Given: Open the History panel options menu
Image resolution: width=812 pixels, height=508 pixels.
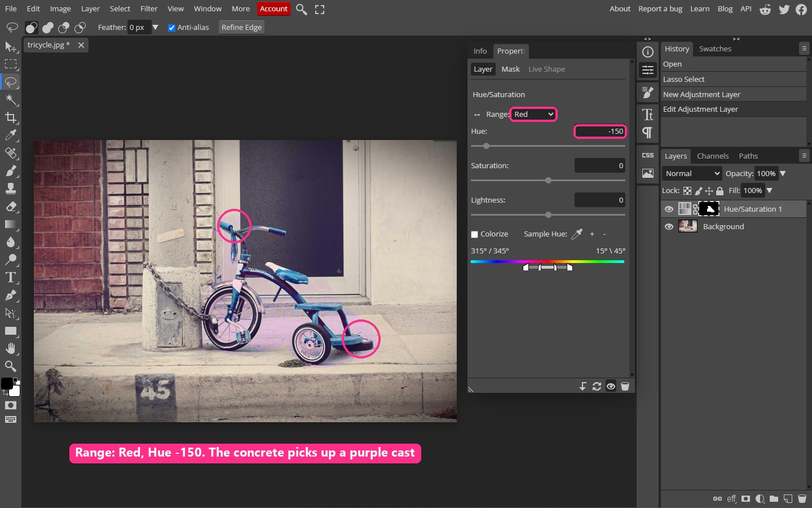Looking at the screenshot, I should click(804, 49).
